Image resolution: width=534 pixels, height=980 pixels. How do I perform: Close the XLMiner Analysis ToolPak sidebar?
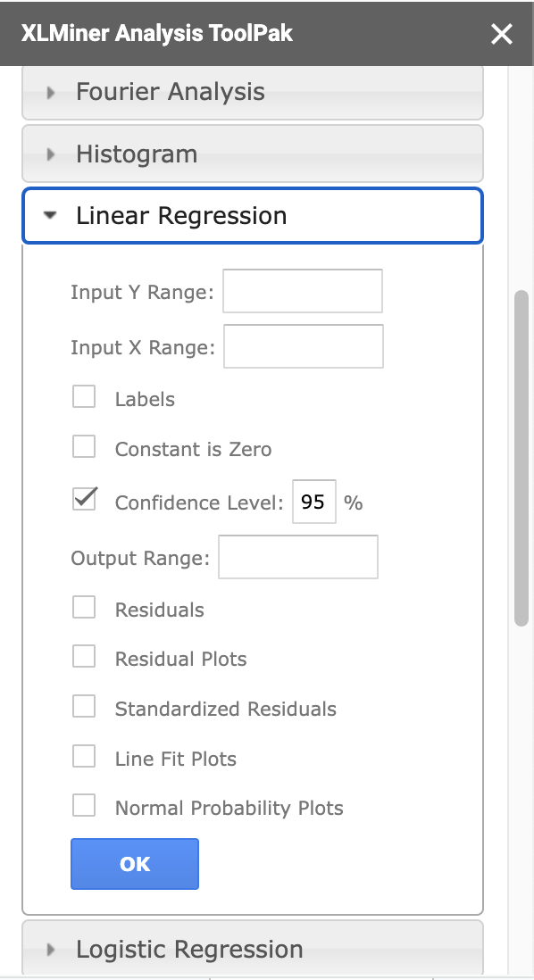(502, 34)
